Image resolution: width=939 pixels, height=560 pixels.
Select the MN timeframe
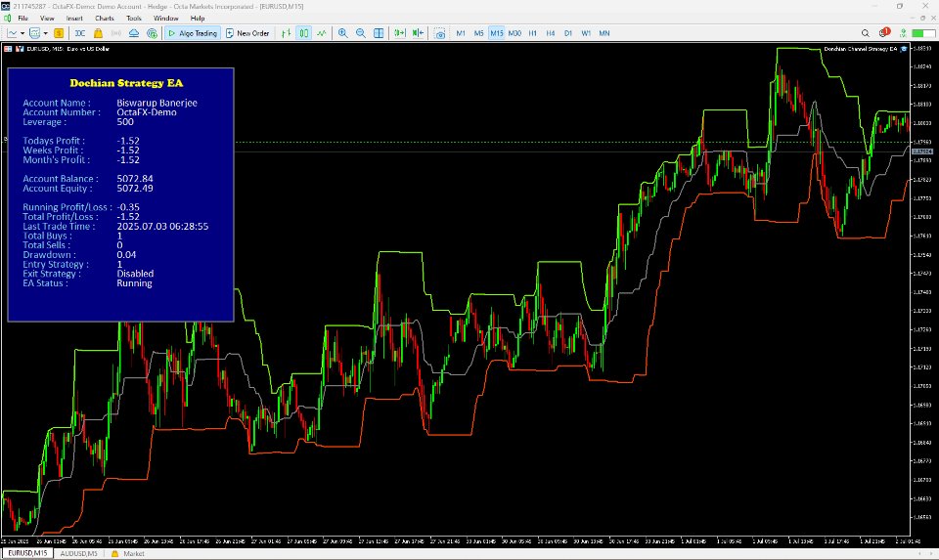(604, 33)
